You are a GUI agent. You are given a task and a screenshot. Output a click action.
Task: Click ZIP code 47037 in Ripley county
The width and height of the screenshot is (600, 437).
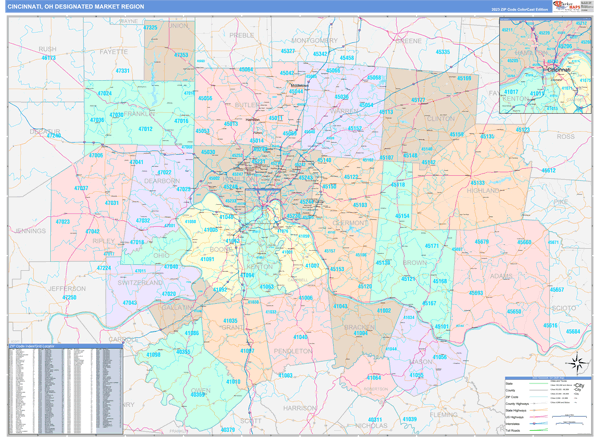pos(81,188)
